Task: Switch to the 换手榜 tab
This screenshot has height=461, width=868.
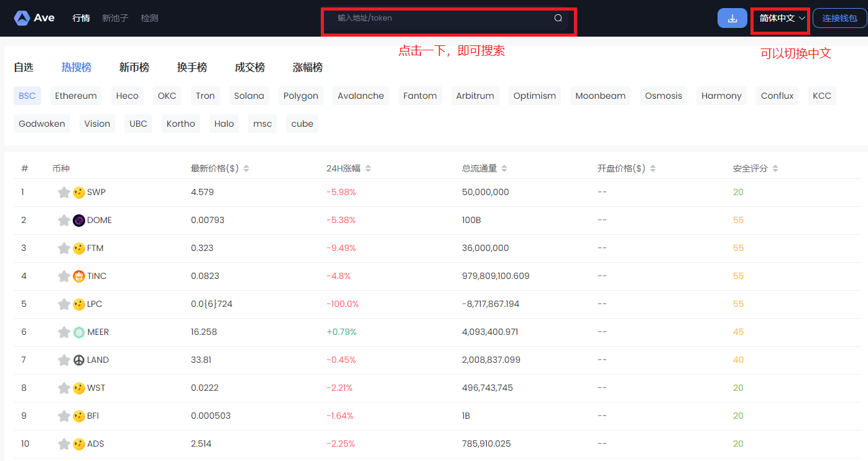Action: pos(192,68)
